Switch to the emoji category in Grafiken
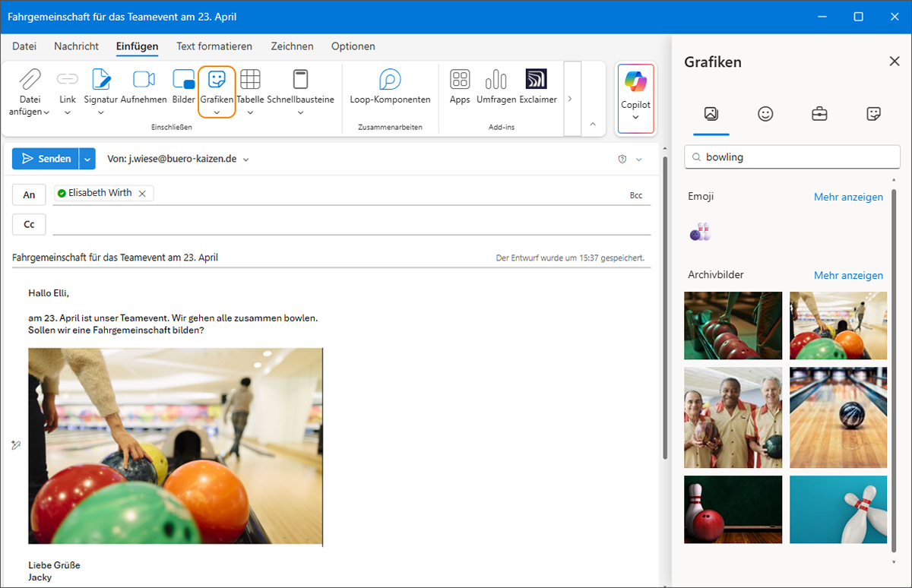The height and width of the screenshot is (588, 912). click(765, 114)
